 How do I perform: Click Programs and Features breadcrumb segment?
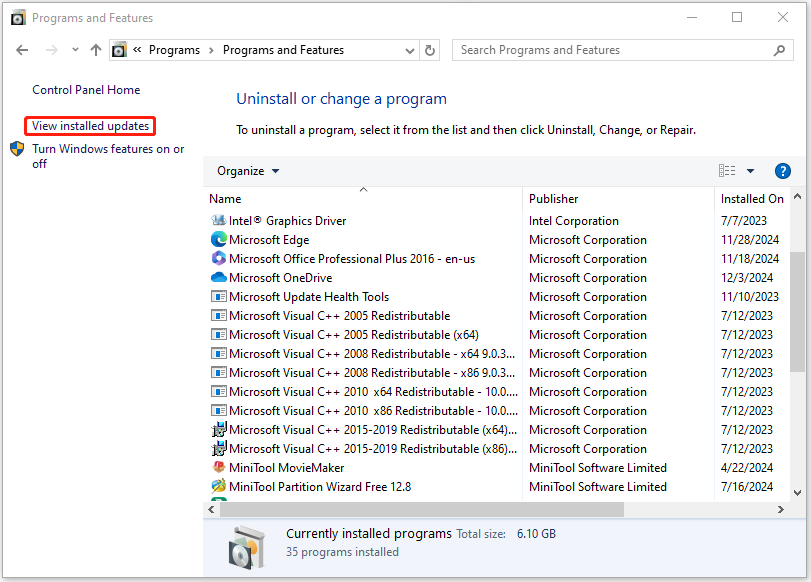[x=283, y=50]
